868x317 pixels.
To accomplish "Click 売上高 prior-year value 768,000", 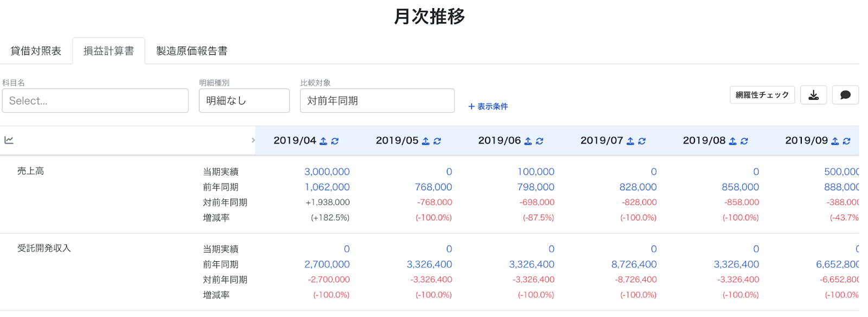I will pos(433,187).
